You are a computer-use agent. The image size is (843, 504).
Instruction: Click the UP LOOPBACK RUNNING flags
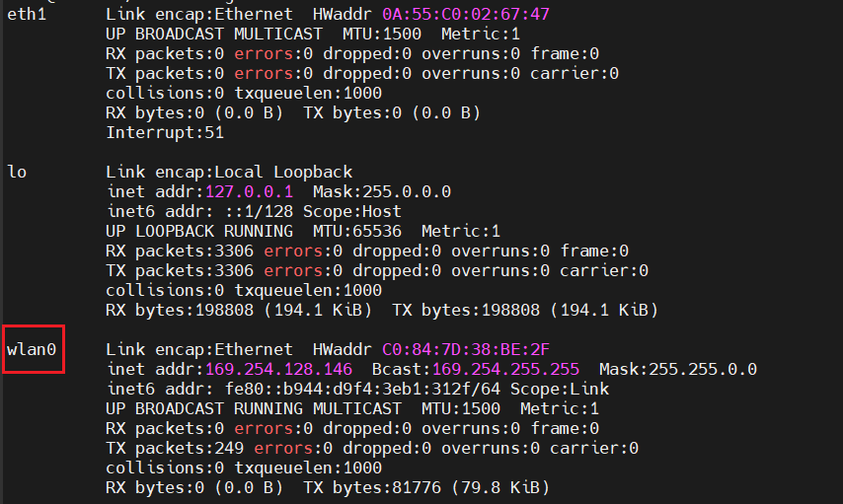pos(198,231)
